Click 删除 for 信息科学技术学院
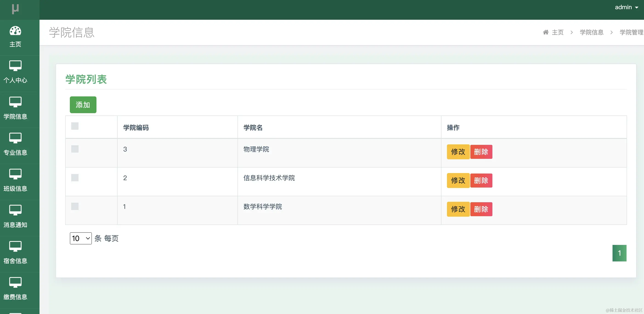The height and width of the screenshot is (314, 644). 481,180
